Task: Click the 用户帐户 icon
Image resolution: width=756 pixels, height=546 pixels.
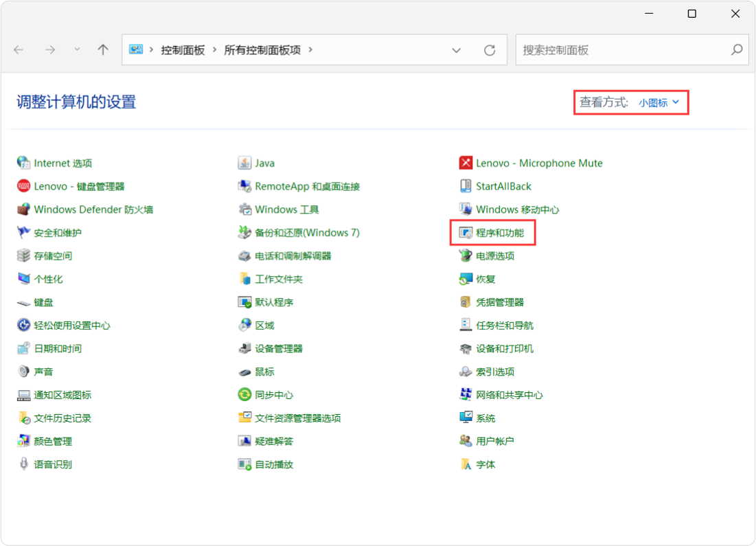Action: pyautogui.click(x=466, y=442)
